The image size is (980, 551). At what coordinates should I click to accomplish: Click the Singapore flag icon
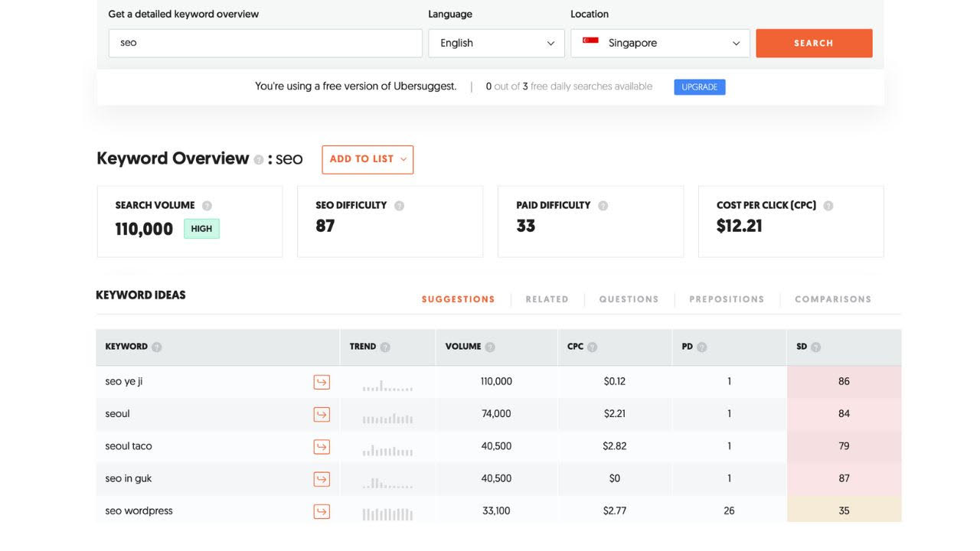(590, 41)
